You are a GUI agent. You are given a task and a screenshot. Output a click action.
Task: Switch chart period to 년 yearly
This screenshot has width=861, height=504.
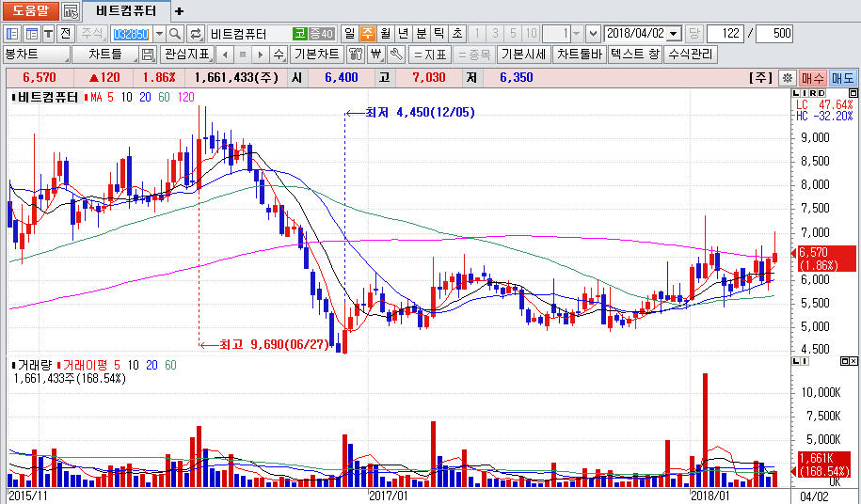[403, 34]
